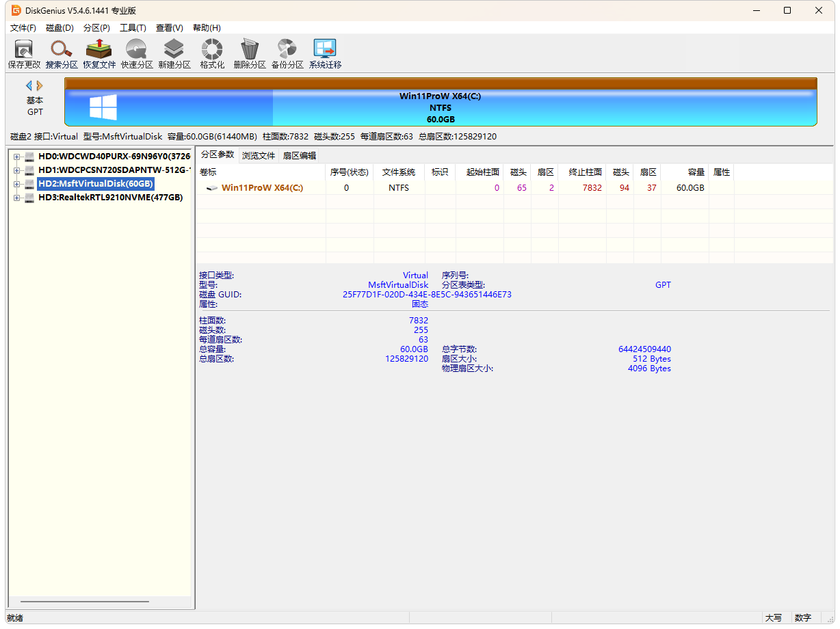
Task: Open the 查看(V) menu
Action: (x=169, y=28)
